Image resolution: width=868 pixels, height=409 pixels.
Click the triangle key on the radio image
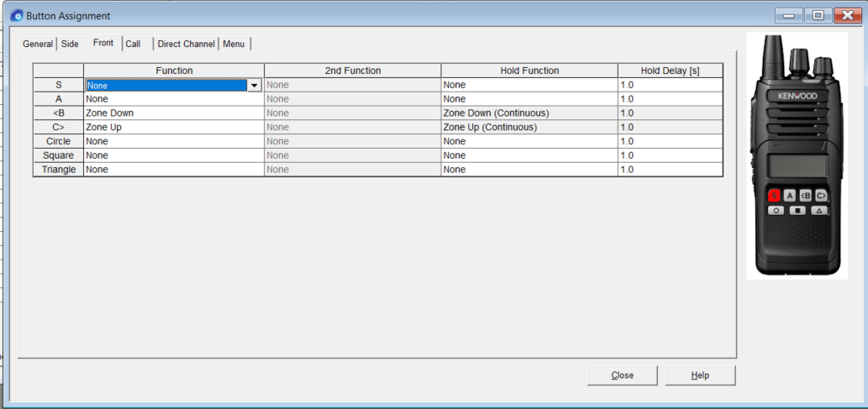819,210
